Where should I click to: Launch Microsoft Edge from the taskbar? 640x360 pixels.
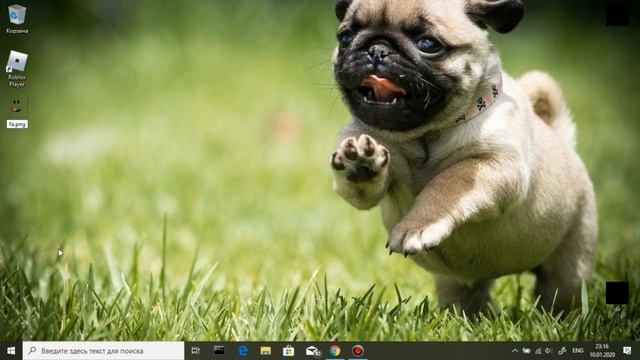(243, 351)
